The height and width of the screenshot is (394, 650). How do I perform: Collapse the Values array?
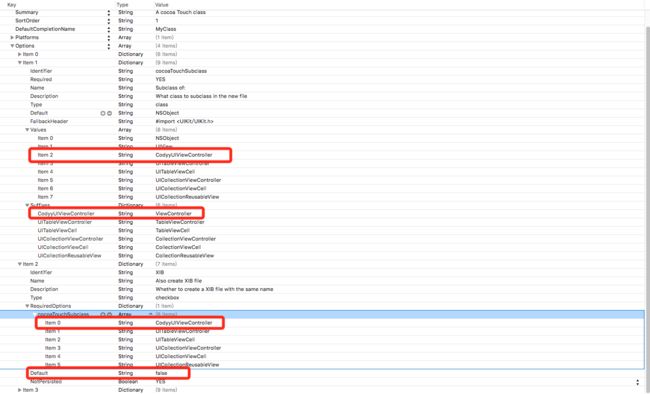pos(27,130)
